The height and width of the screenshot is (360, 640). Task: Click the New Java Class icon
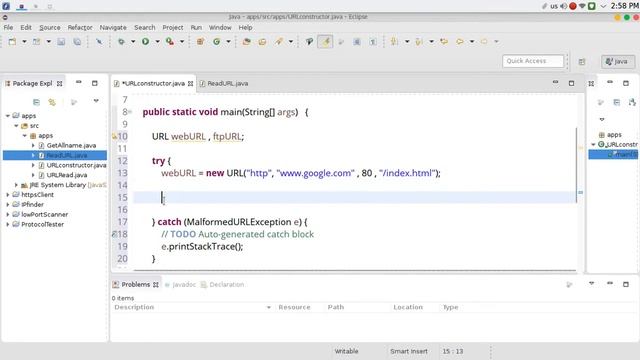tap(216, 42)
